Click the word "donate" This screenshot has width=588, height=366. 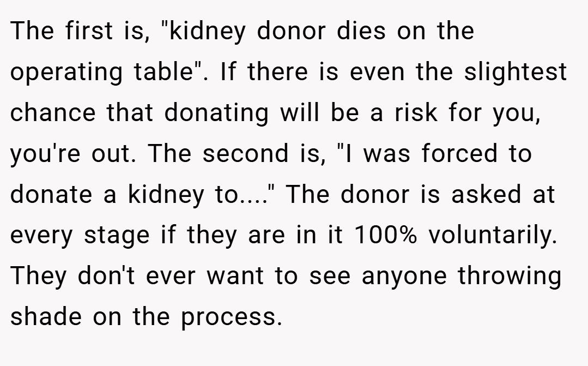coord(51,194)
